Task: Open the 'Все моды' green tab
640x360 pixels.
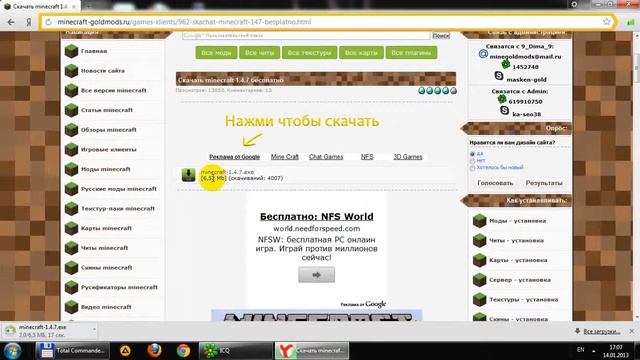Action: click(x=216, y=53)
